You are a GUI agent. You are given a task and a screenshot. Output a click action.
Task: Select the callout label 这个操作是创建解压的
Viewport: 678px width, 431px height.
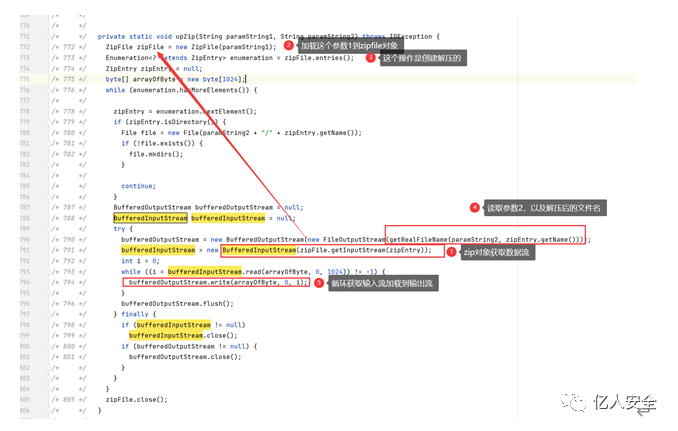[423, 58]
